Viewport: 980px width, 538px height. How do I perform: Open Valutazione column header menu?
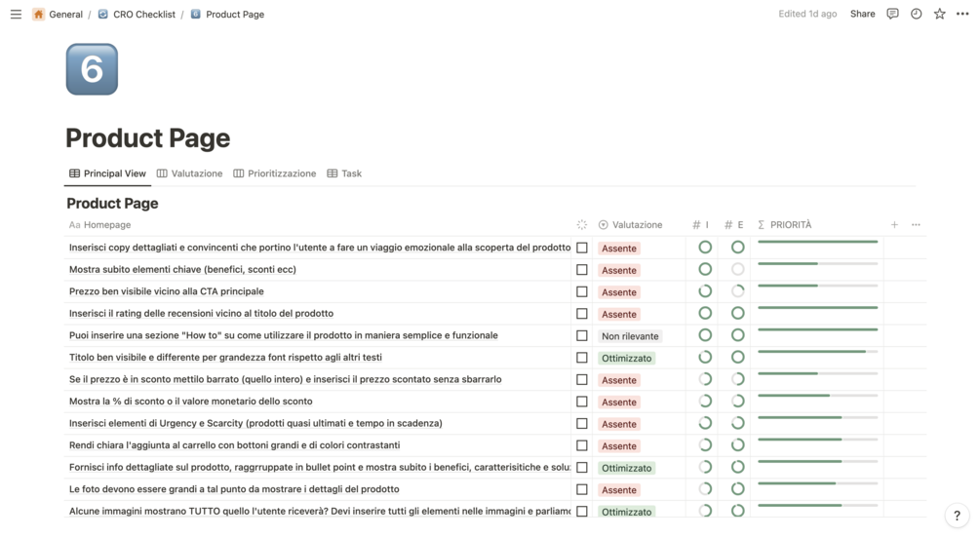click(x=630, y=225)
